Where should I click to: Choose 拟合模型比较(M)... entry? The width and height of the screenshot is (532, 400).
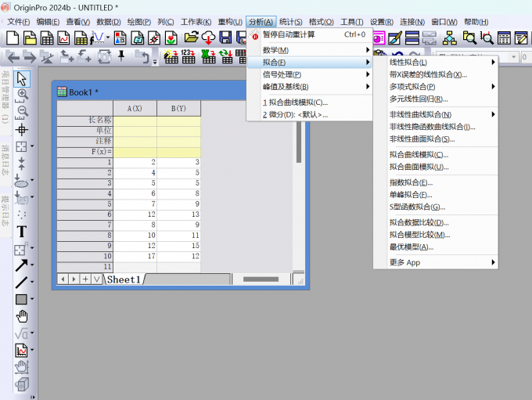(436, 235)
